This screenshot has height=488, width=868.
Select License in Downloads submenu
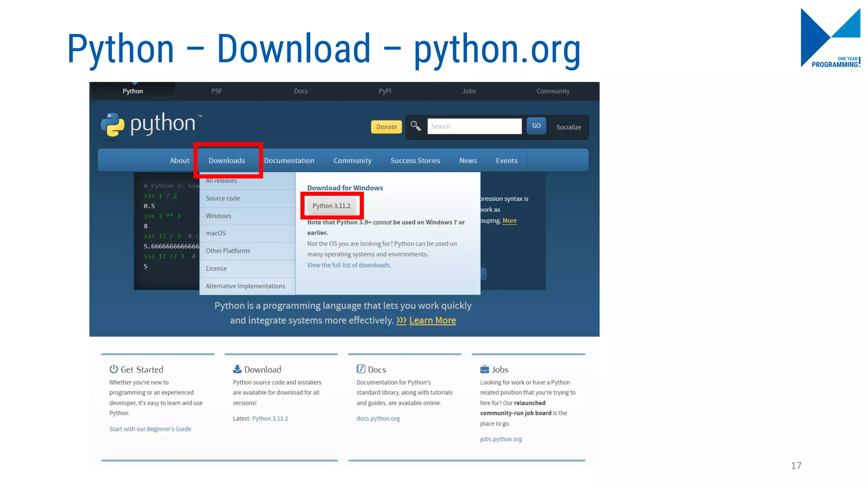(248, 269)
